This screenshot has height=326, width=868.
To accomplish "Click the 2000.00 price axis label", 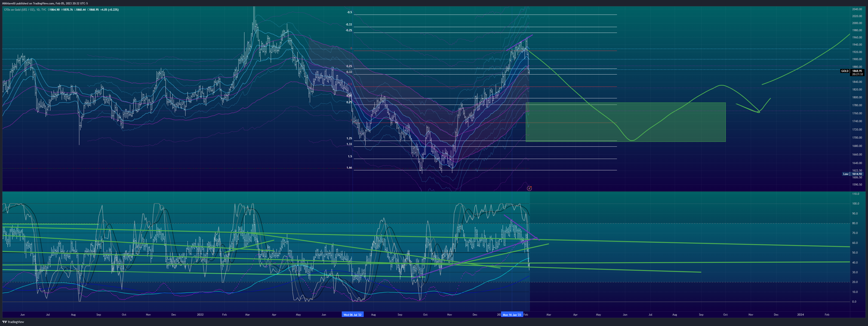I will (857, 23).
